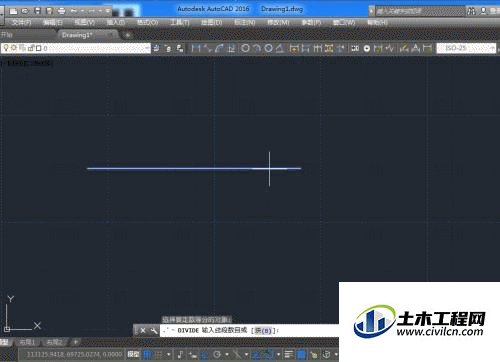Switch to the 布局1 layout tab

(27, 342)
